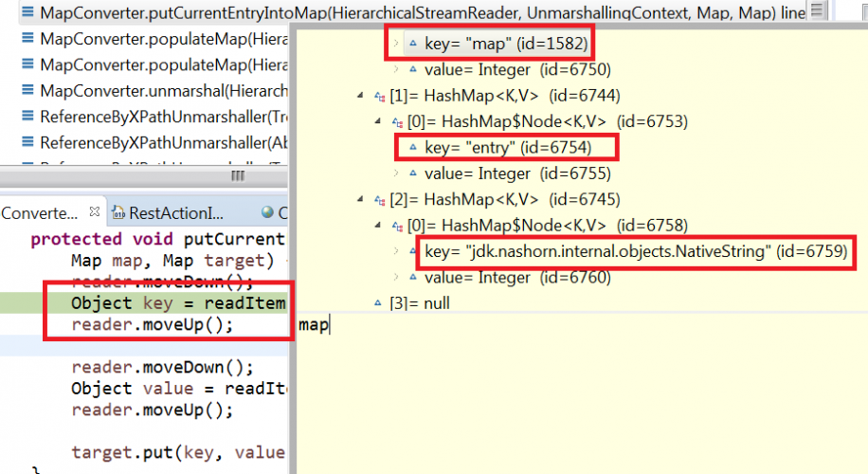Collapse the [2]= HashMap<K,V> node
The image size is (868, 474).
click(360, 199)
